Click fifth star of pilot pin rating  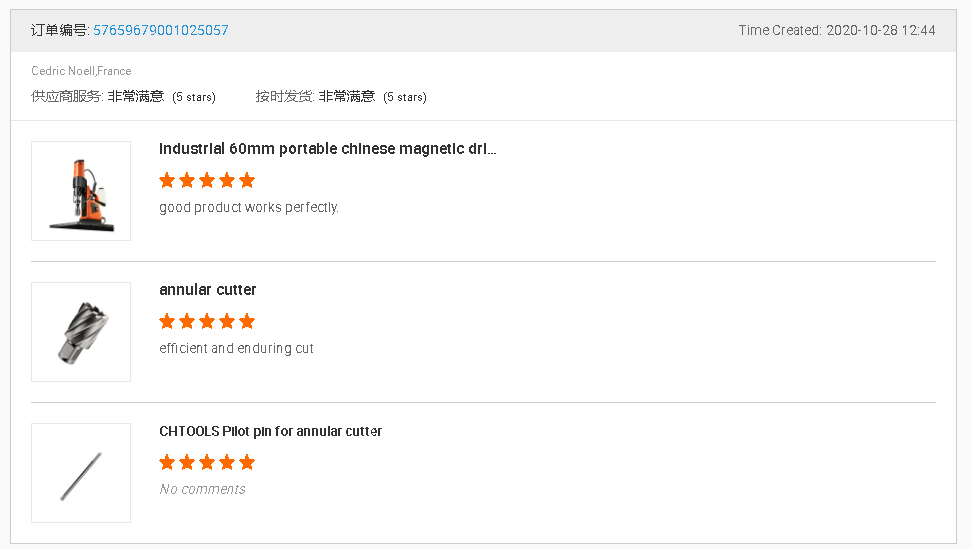point(247,462)
